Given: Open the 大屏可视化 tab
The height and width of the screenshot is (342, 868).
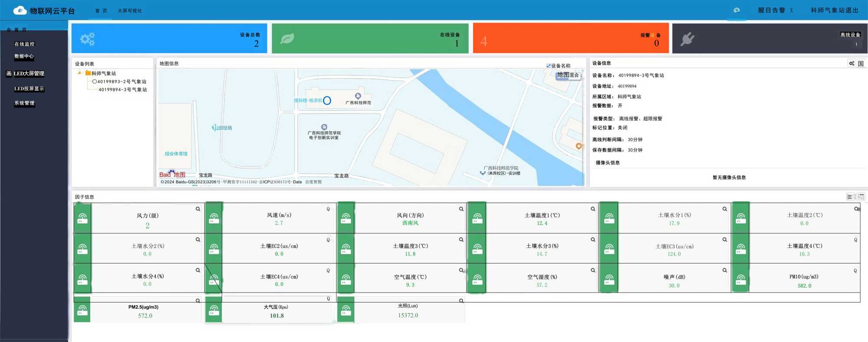Looking at the screenshot, I should (x=130, y=10).
